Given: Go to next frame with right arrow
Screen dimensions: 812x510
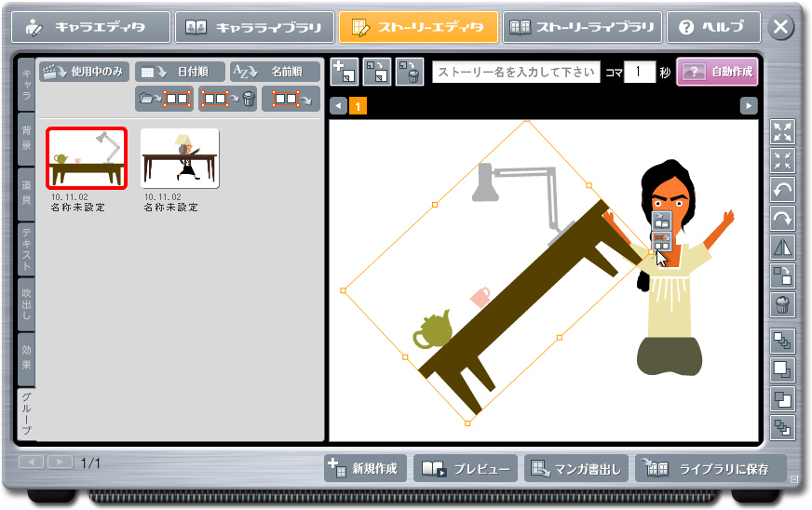Looking at the screenshot, I should 749,105.
